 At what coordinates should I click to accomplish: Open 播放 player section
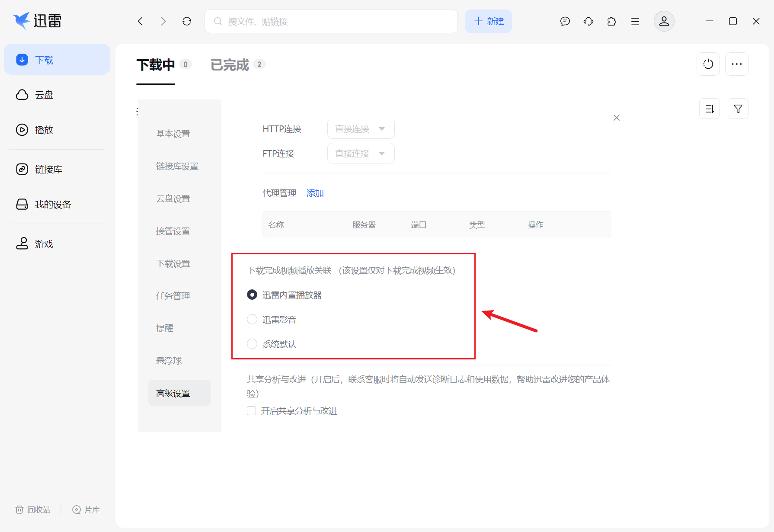pos(57,130)
